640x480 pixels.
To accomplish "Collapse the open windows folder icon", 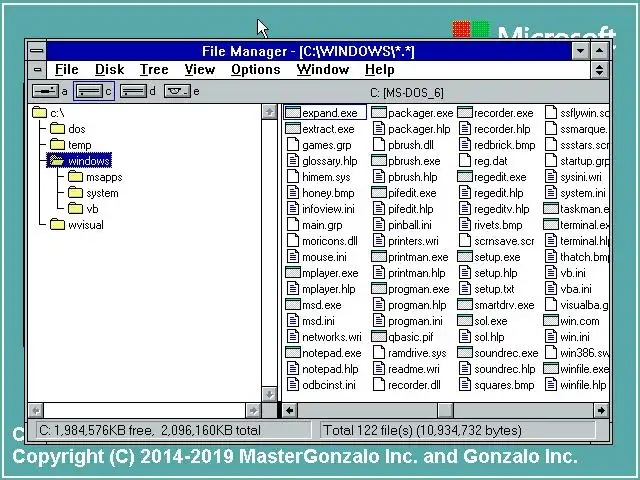I will (x=57, y=161).
